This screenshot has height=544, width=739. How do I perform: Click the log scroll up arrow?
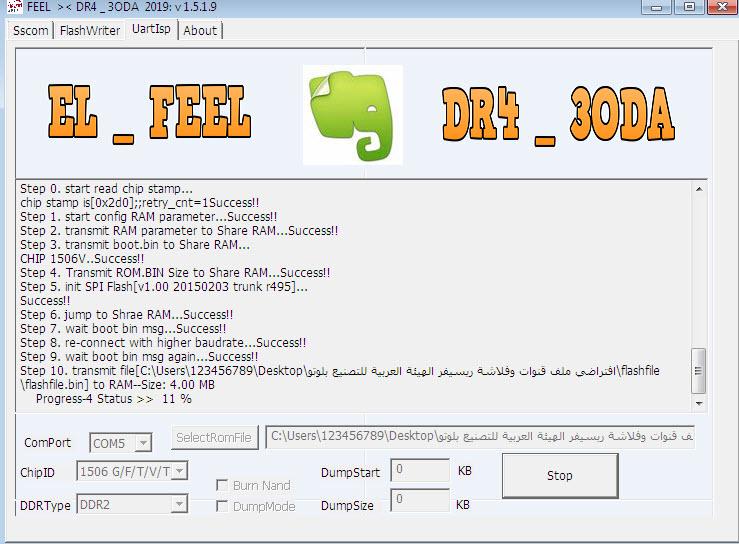[699, 189]
